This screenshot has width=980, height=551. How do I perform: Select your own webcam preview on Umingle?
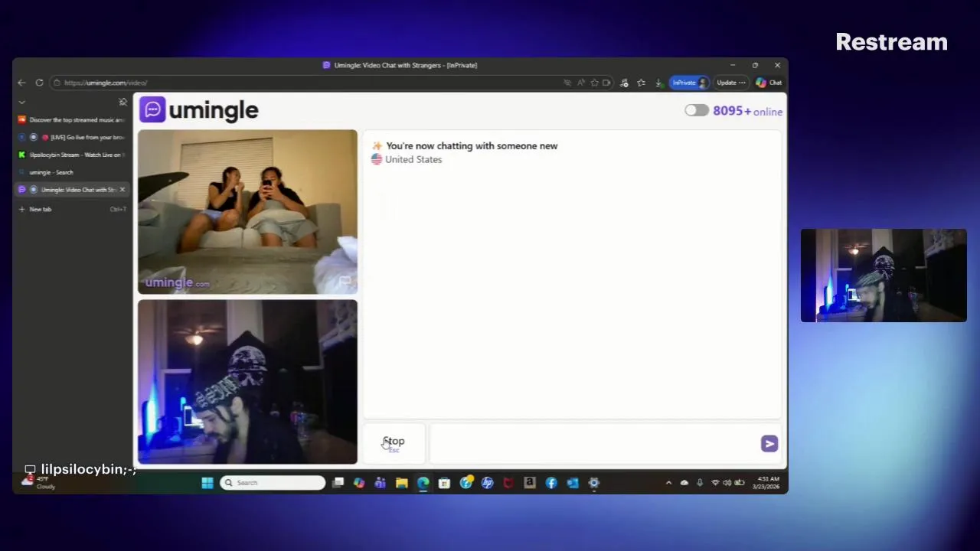pos(247,382)
